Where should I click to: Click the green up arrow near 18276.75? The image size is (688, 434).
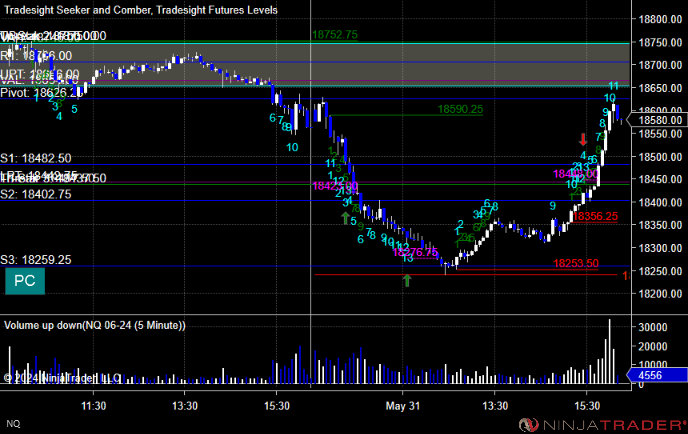click(x=407, y=280)
